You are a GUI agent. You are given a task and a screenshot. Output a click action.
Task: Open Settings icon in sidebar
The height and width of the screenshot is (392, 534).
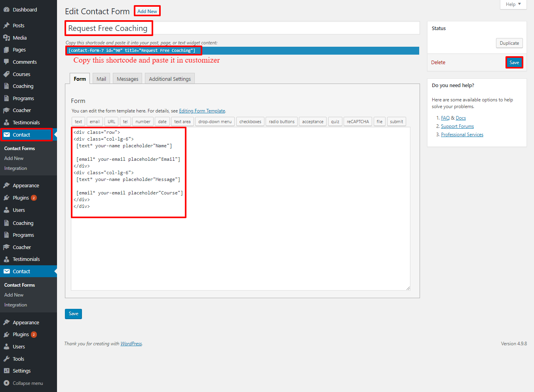[6, 371]
